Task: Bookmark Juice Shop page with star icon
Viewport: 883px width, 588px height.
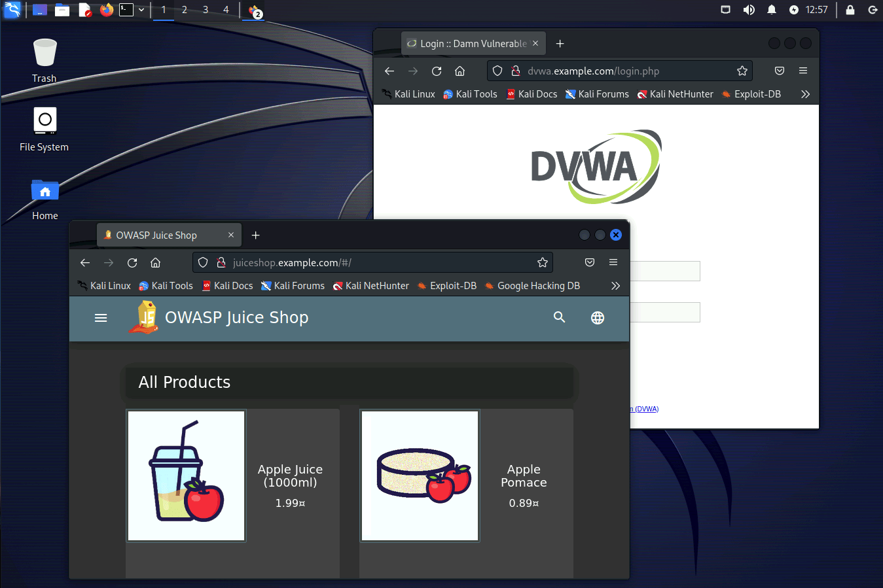Action: [x=542, y=262]
